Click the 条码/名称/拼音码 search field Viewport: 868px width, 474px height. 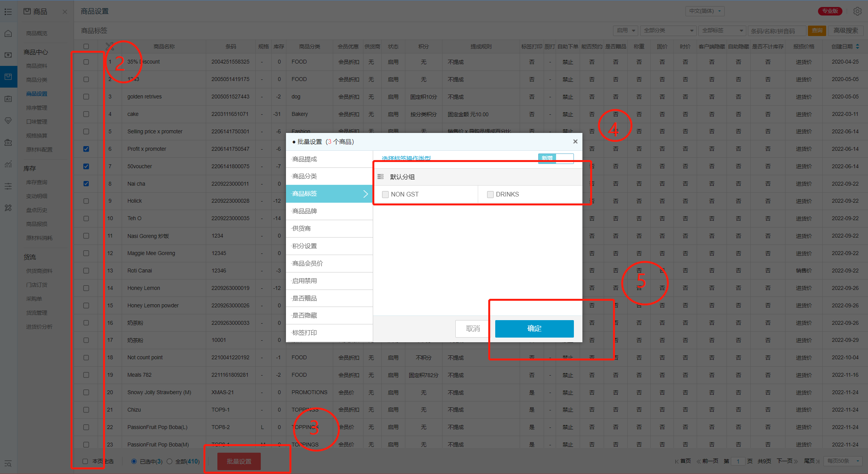tap(776, 31)
